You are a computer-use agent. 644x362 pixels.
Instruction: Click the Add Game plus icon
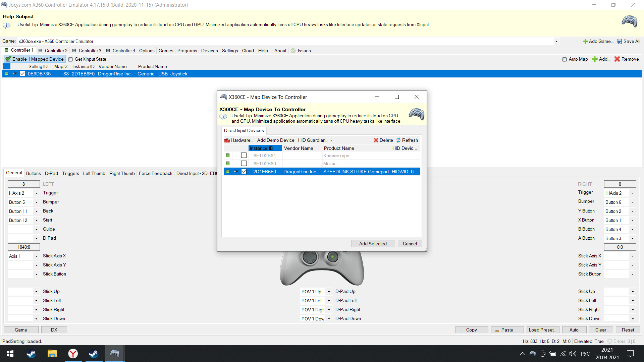point(585,41)
